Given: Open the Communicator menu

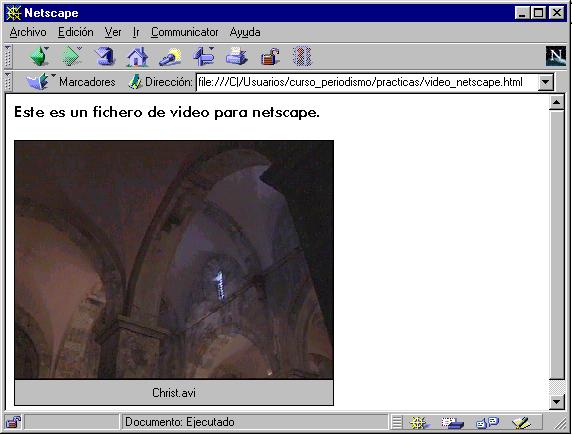Looking at the screenshot, I should tap(185, 32).
